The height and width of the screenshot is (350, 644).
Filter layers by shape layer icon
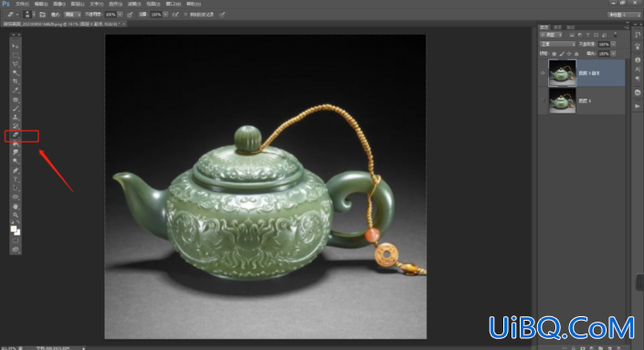[x=596, y=35]
